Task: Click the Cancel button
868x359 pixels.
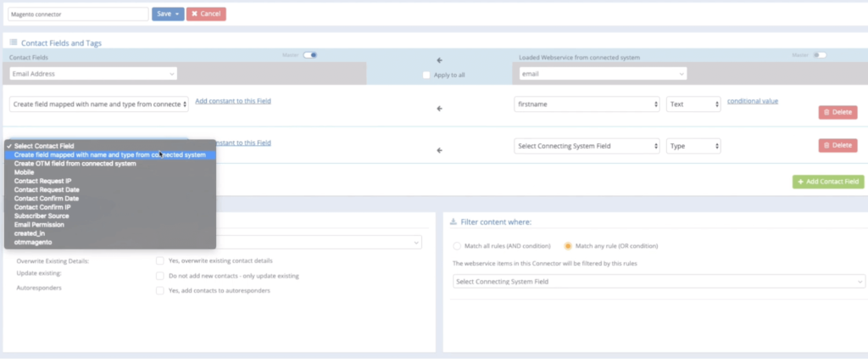Action: (206, 14)
